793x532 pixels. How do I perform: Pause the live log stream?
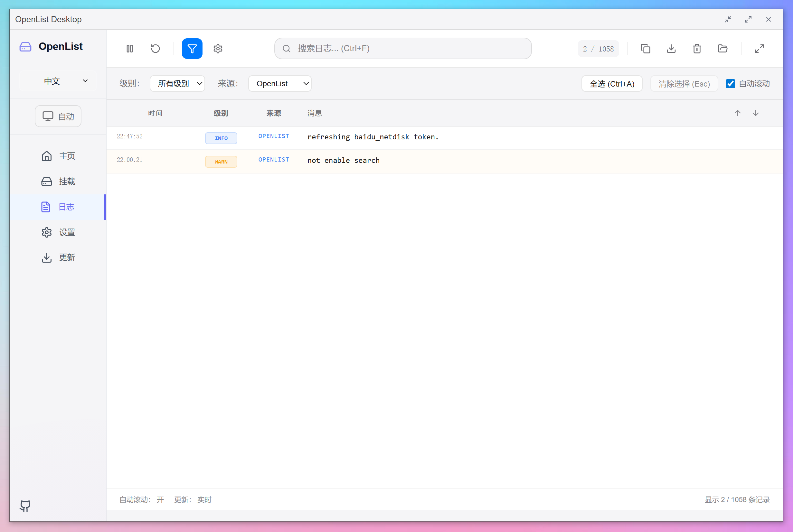[x=130, y=49]
